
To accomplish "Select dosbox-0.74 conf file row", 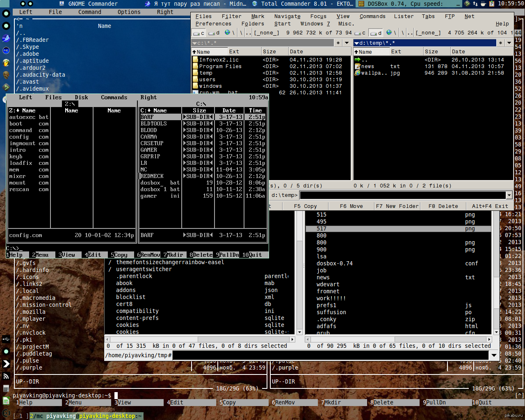I will (398, 263).
